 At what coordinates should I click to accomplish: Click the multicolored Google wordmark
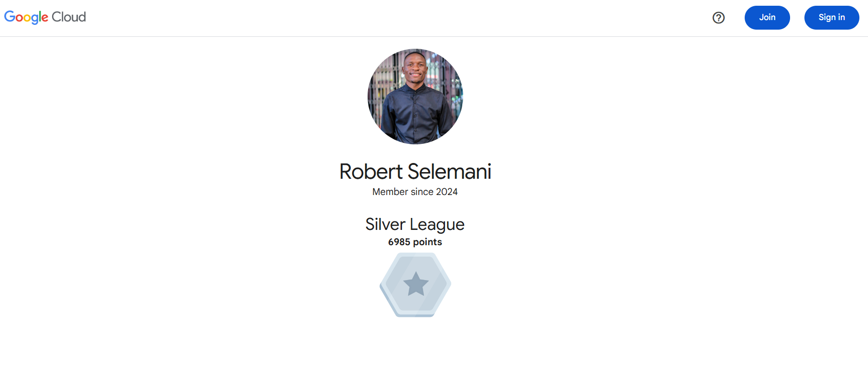pyautogui.click(x=26, y=17)
